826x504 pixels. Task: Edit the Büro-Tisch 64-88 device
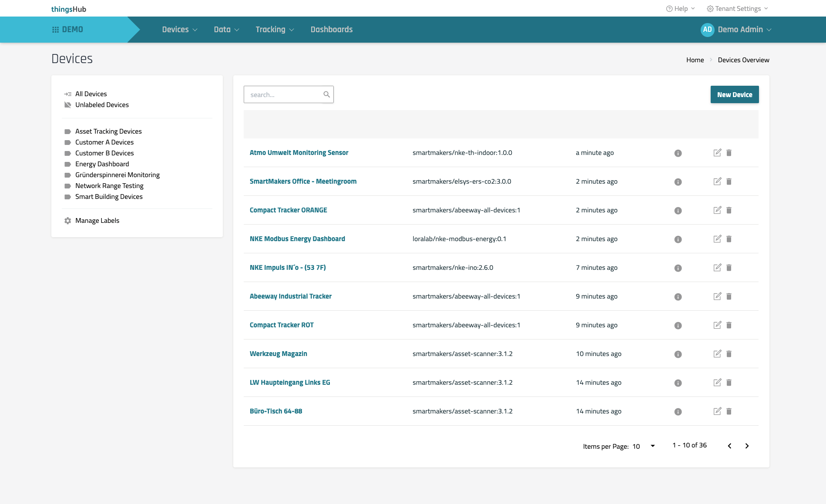(x=717, y=411)
